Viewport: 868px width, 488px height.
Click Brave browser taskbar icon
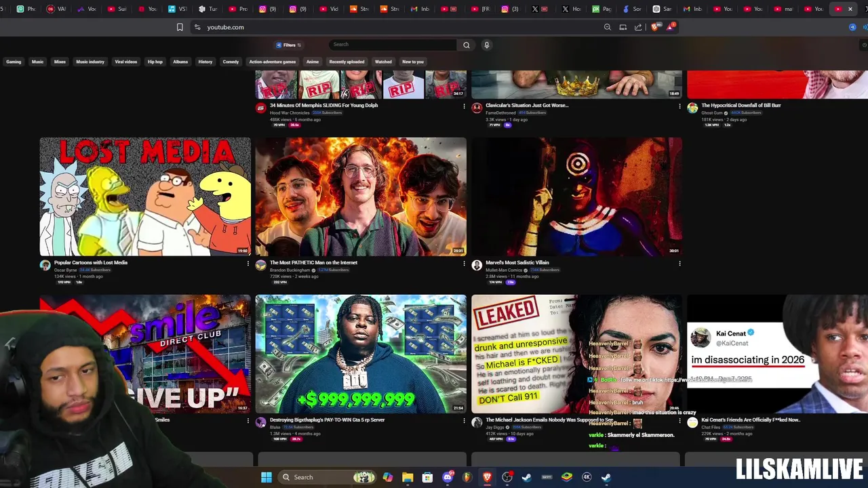[487, 477]
